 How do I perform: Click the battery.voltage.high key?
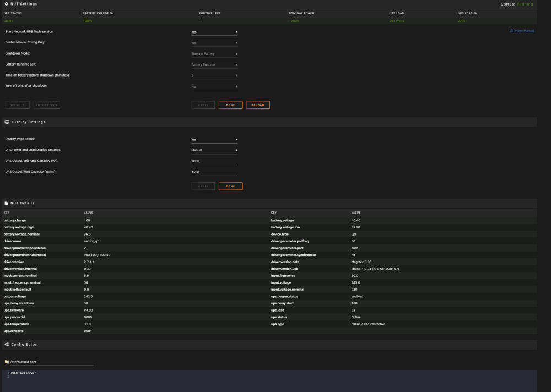tap(19, 227)
